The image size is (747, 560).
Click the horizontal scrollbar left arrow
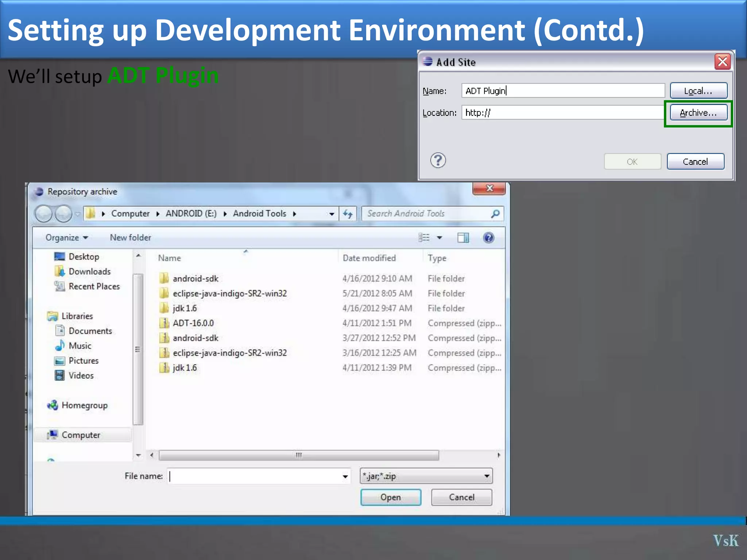click(x=152, y=455)
